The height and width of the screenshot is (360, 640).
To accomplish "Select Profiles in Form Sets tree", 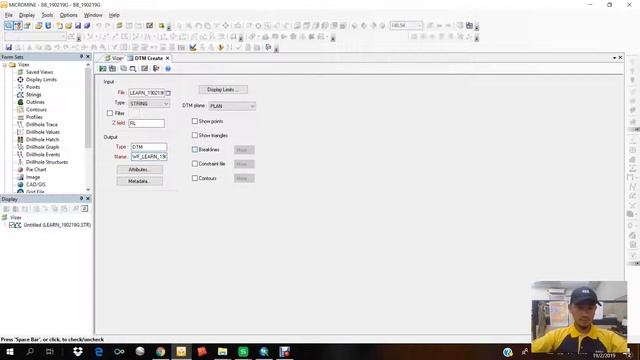I will [x=34, y=117].
